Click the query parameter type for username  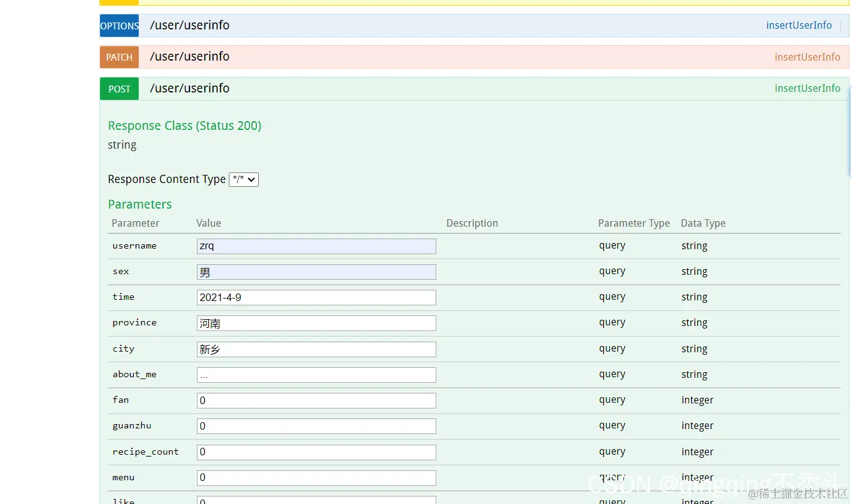612,245
